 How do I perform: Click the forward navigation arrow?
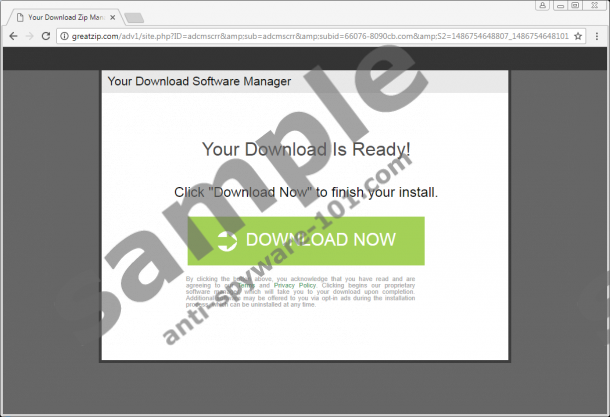(x=30, y=36)
